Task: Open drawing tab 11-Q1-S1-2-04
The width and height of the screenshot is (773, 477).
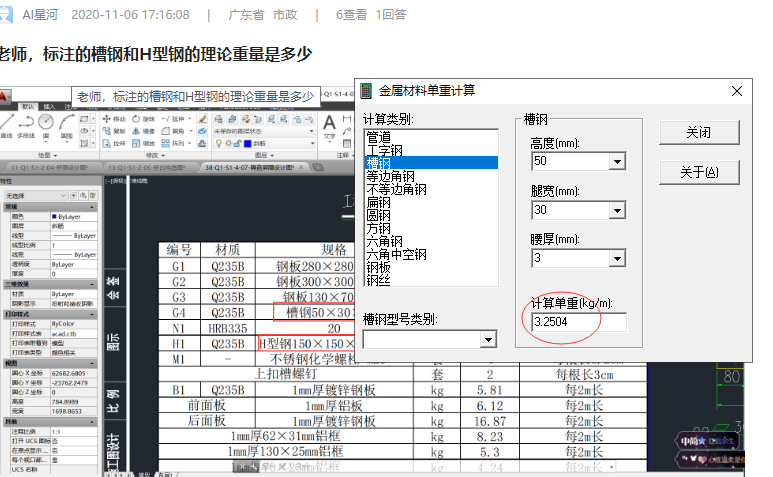Action: 49,168
